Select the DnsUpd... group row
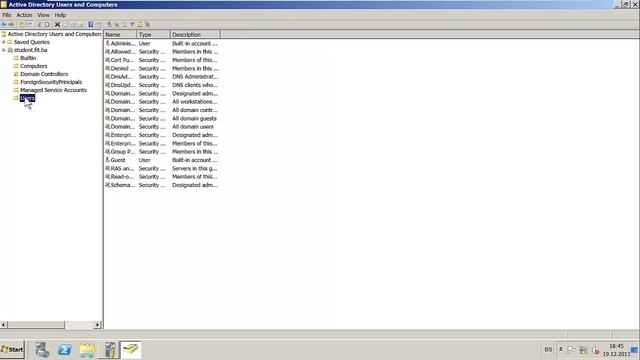The height and width of the screenshot is (360, 640). pyautogui.click(x=162, y=85)
